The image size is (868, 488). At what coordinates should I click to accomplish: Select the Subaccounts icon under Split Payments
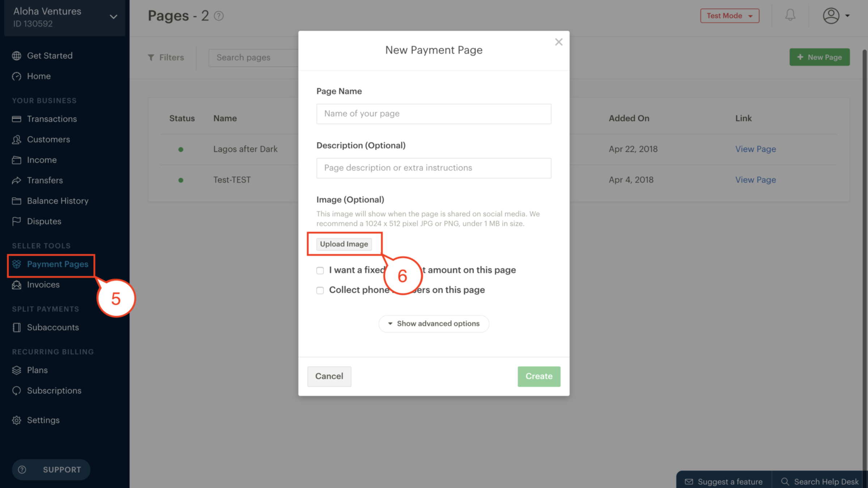(x=17, y=327)
